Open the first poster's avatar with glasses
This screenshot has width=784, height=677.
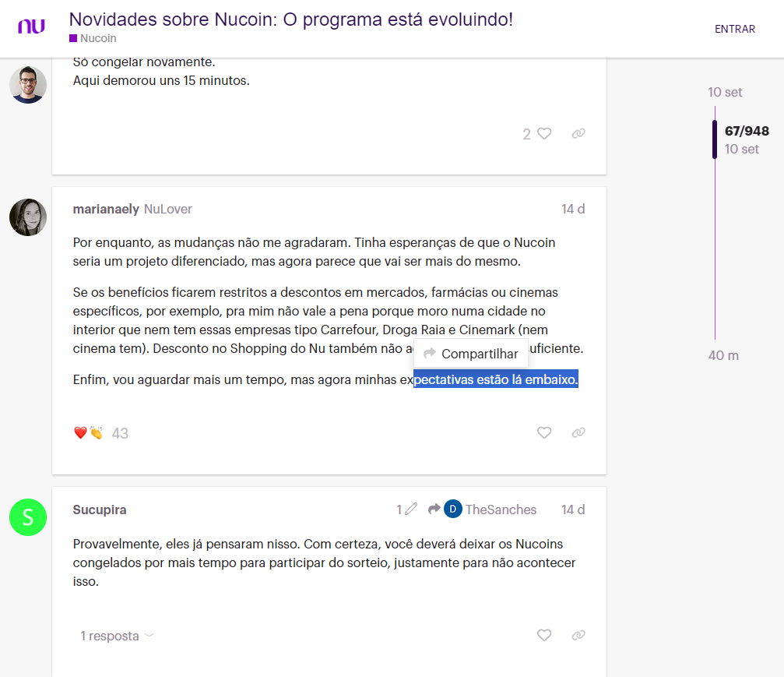pyautogui.click(x=28, y=85)
